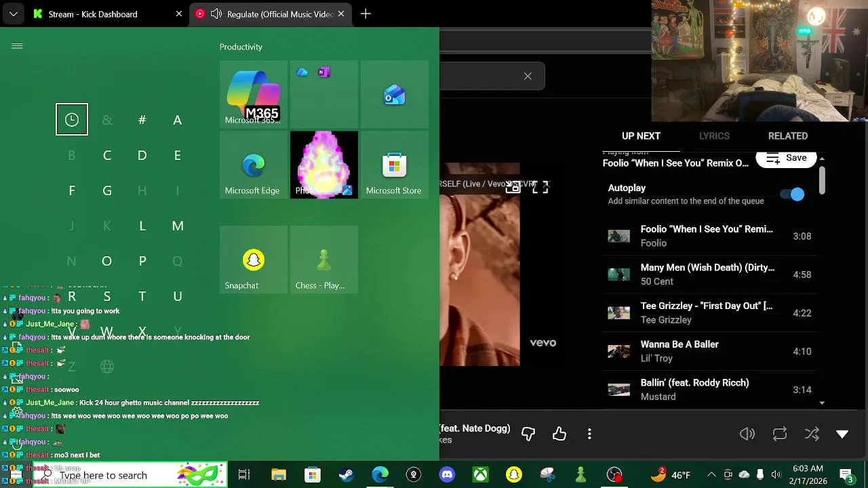Play Many Men (Wish Death) by 50 Cent
The height and width of the screenshot is (488, 868).
711,274
